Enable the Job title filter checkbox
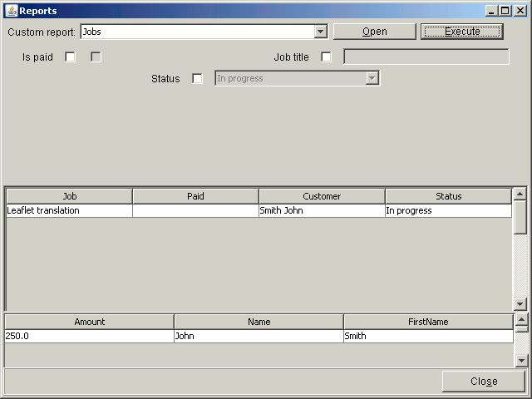This screenshot has width=532, height=399. (326, 57)
